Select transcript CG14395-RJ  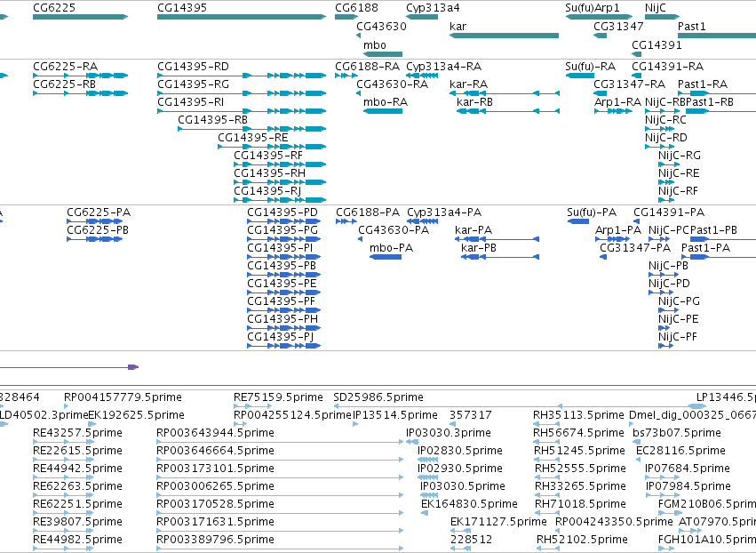[267, 191]
